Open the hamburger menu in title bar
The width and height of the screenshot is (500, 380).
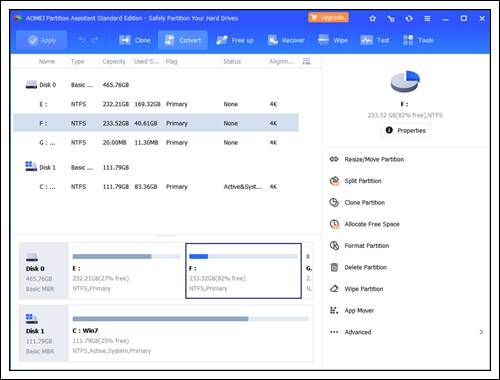427,19
